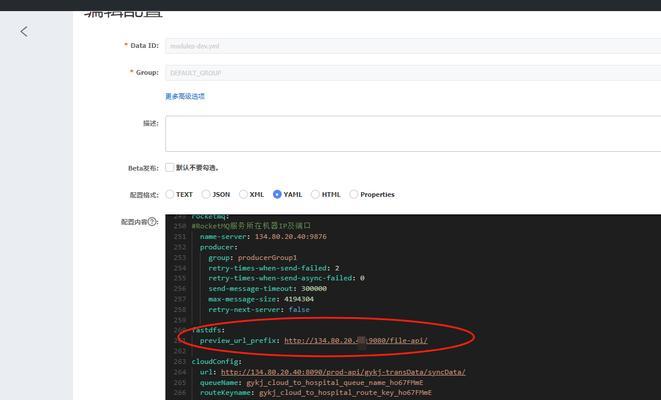Select the TEXT format radio button
Viewport: 661px width, 400px height.
pos(169,194)
